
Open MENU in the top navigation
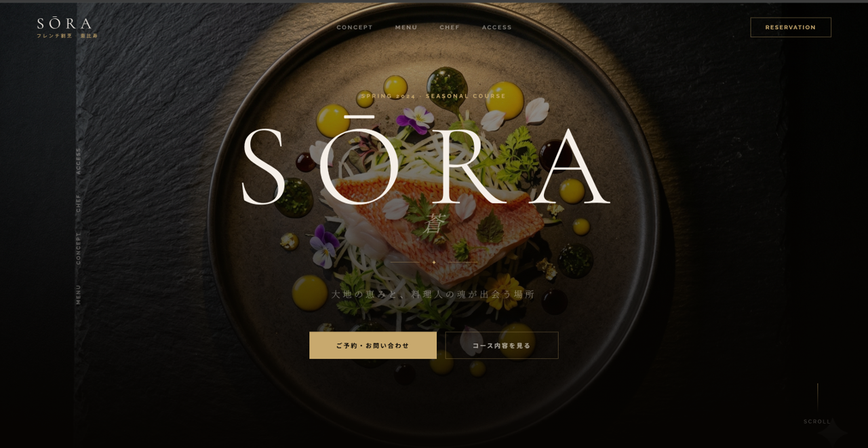[x=406, y=27]
